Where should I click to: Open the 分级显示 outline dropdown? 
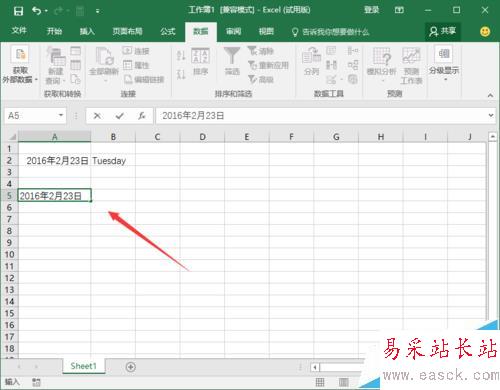[x=444, y=63]
